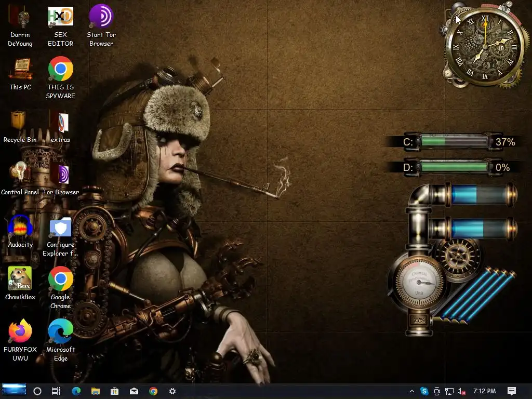Open Configure Explorer shortcut icon
The image size is (532, 399).
60,236
